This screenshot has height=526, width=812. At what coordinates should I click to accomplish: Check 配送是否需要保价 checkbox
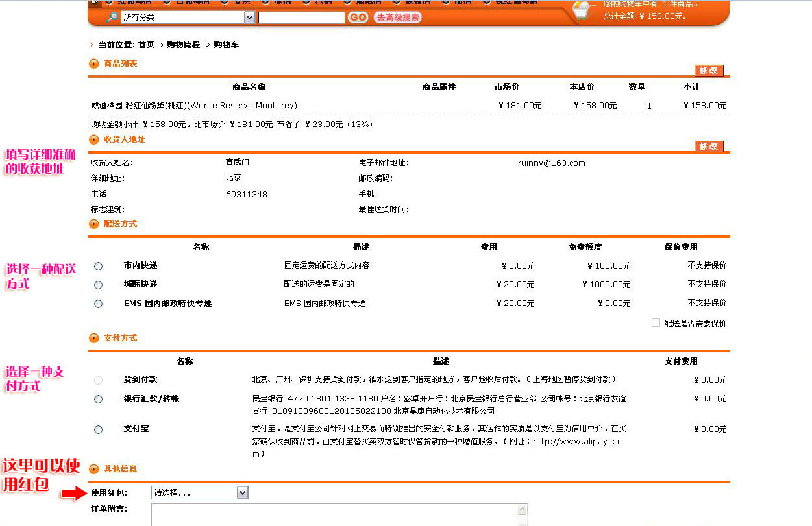coord(656,322)
